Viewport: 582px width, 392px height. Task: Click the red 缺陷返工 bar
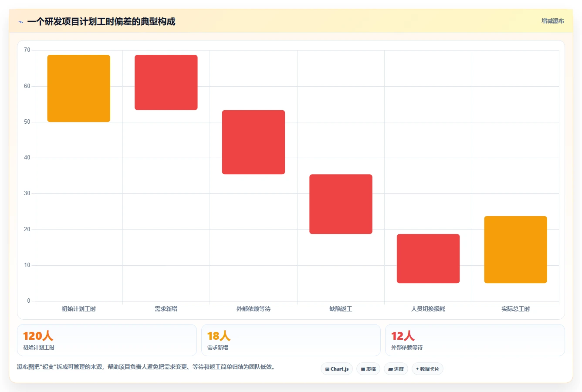(341, 204)
